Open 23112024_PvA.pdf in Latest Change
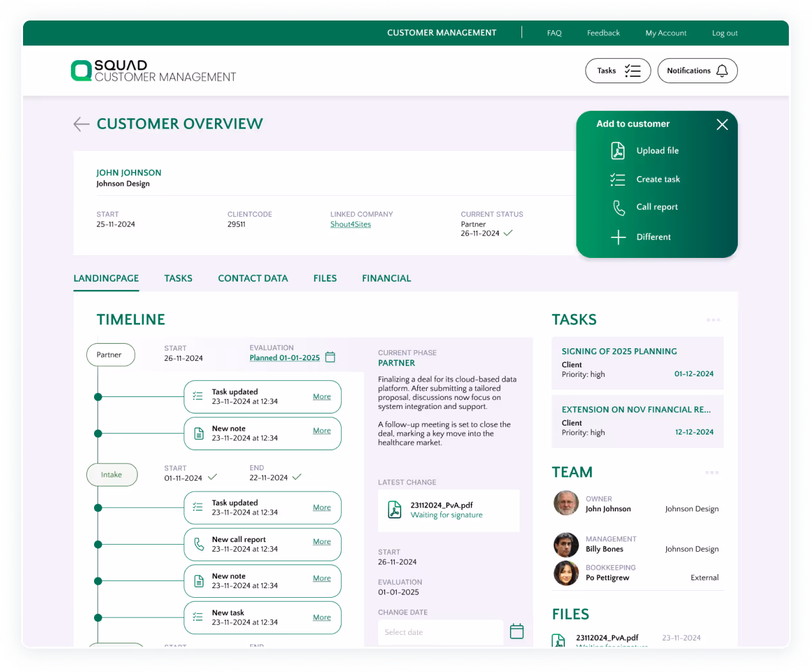 pos(442,505)
